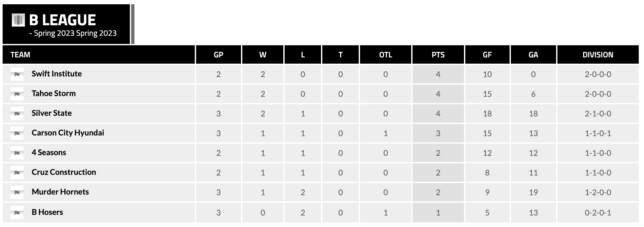644x227 pixels.
Task: Click the Murder Hornets team flag icon
Action: [17, 192]
